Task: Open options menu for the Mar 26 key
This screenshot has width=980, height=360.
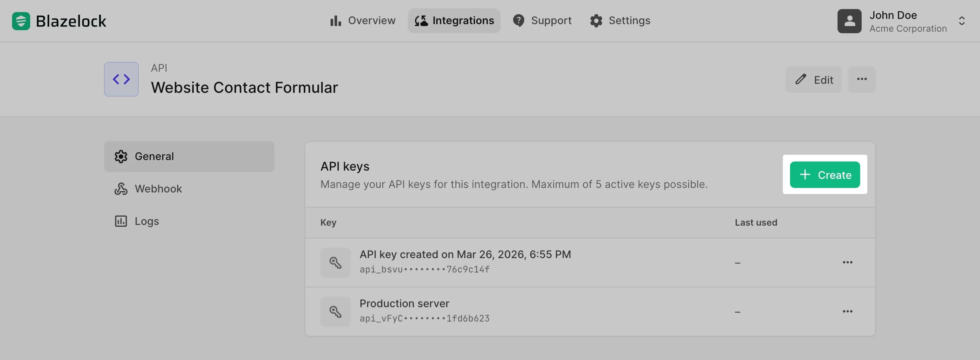Action: [848, 262]
